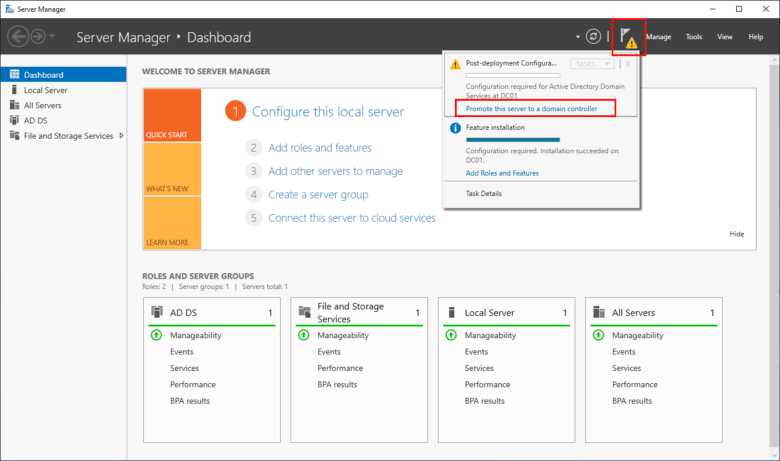The image size is (780, 461).
Task: Open Task Details in the notifications panel
Action: (x=484, y=193)
